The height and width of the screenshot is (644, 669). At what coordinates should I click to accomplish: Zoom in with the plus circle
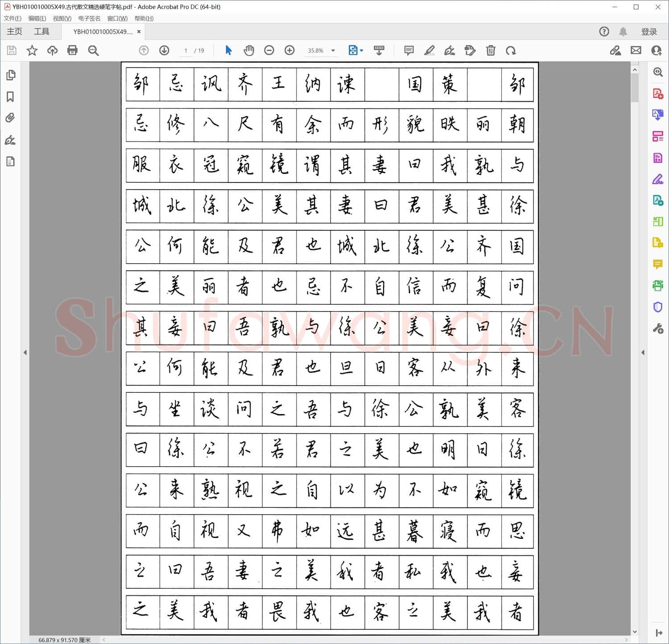click(289, 50)
